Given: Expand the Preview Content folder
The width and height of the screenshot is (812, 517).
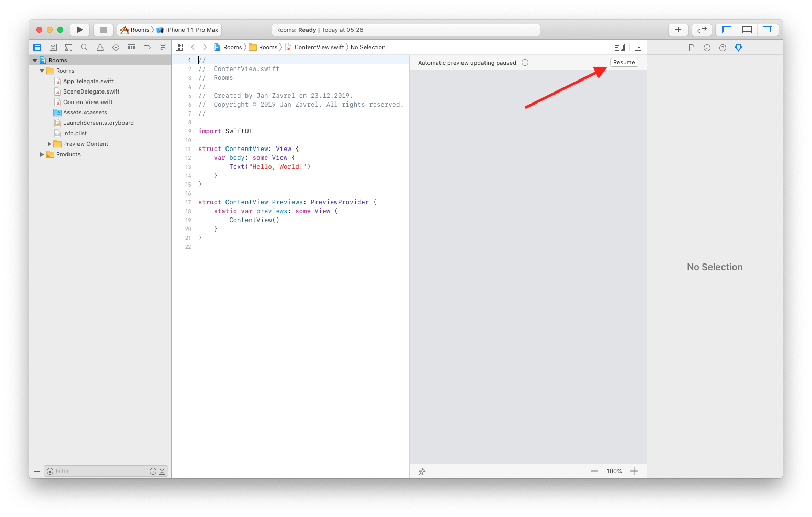Looking at the screenshot, I should click(x=50, y=144).
